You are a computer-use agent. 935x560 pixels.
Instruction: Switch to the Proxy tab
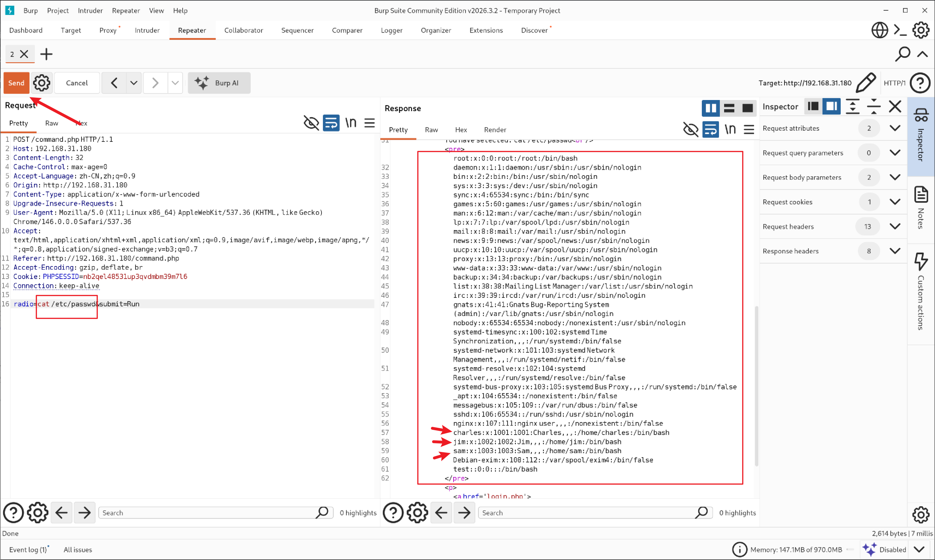pos(108,30)
